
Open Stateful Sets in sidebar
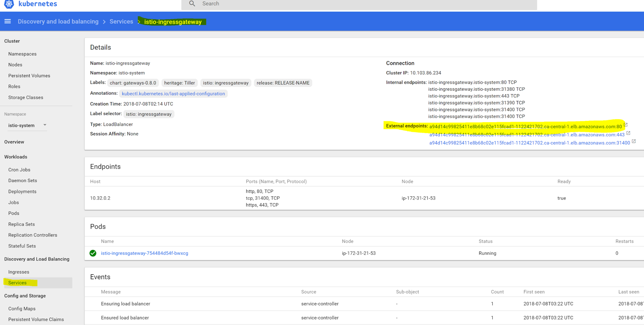(22, 246)
